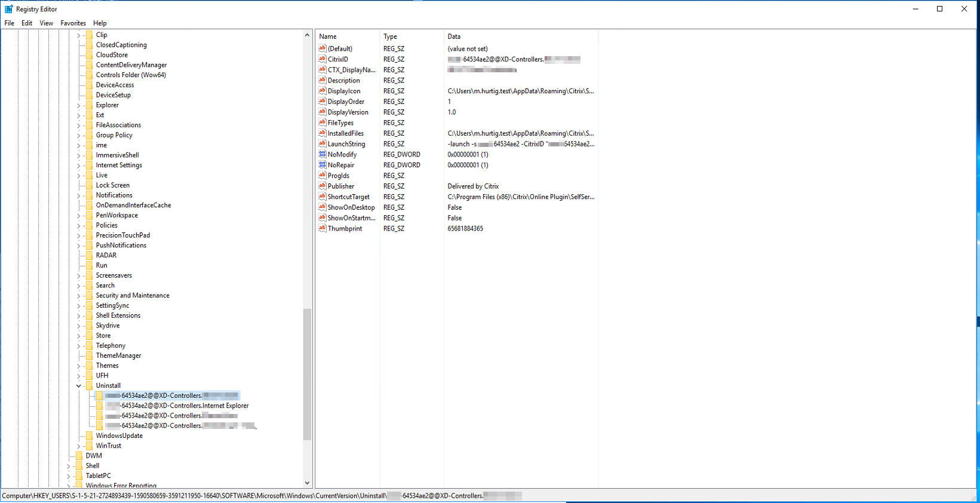Click the folder icon next to Run
Screen dimensions: 980x503
[89, 265]
